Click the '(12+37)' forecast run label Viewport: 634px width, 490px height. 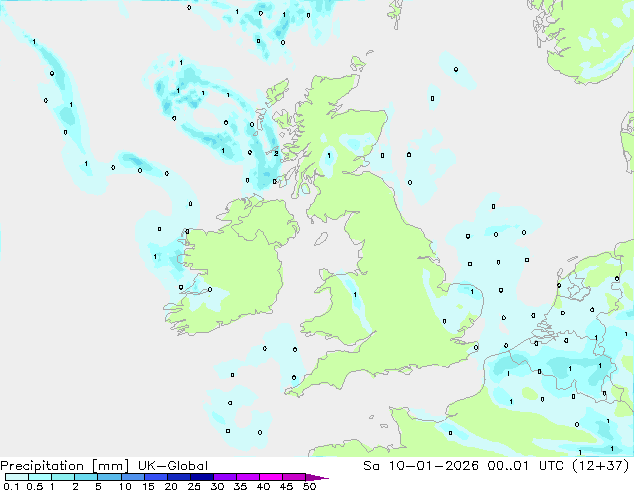(x=601, y=466)
